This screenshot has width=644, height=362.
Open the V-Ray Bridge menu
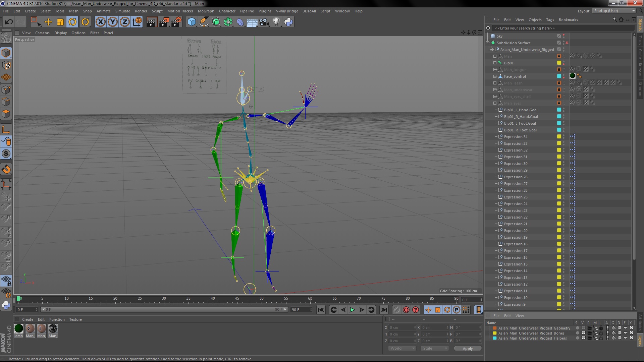coord(287,11)
